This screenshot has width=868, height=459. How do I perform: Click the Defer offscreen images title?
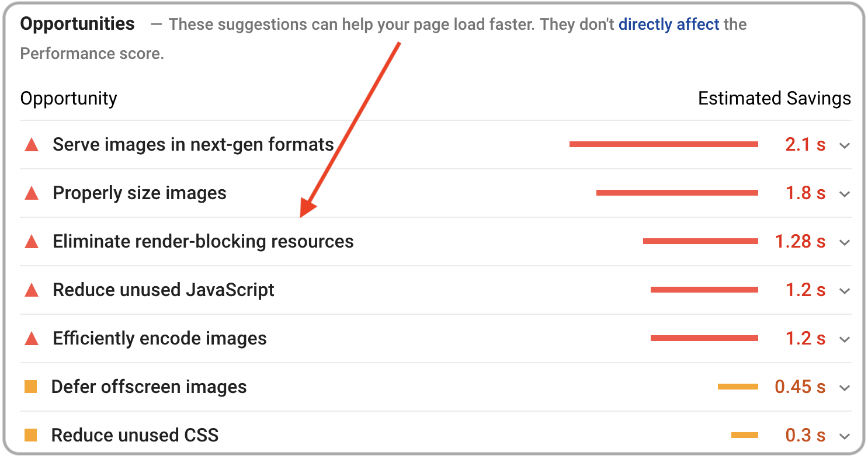149,387
